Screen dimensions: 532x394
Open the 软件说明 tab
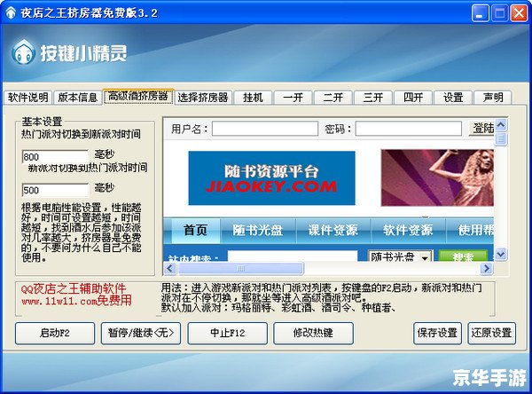[x=28, y=98]
